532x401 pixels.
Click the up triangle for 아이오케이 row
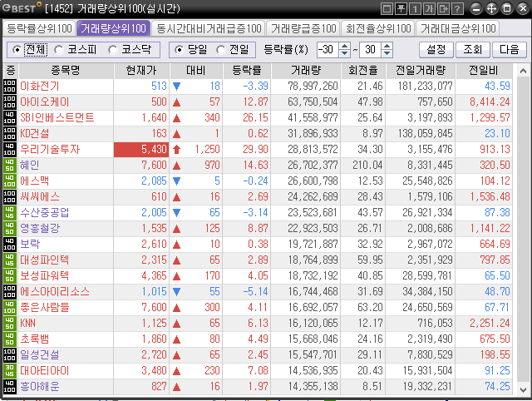click(x=176, y=102)
